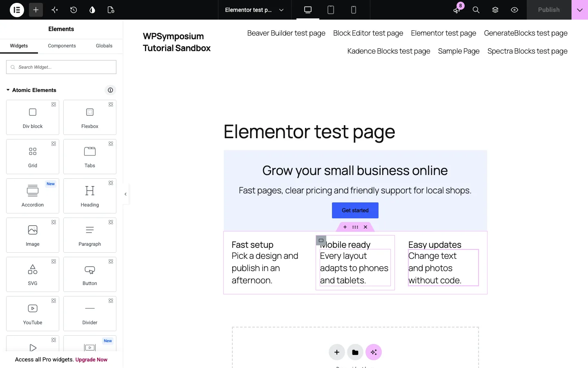
Task: Switch to mobile device view
Action: (354, 10)
